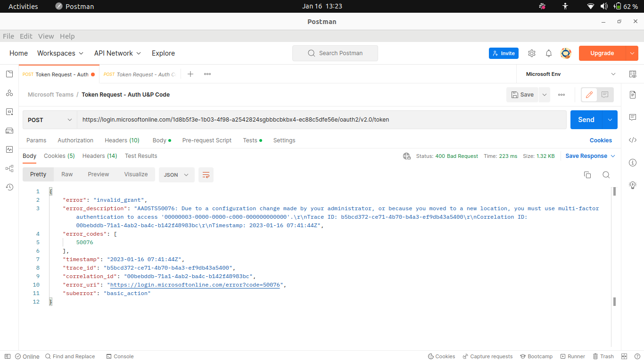Open the Save Response dropdown
This screenshot has height=362, width=644.
tap(590, 156)
